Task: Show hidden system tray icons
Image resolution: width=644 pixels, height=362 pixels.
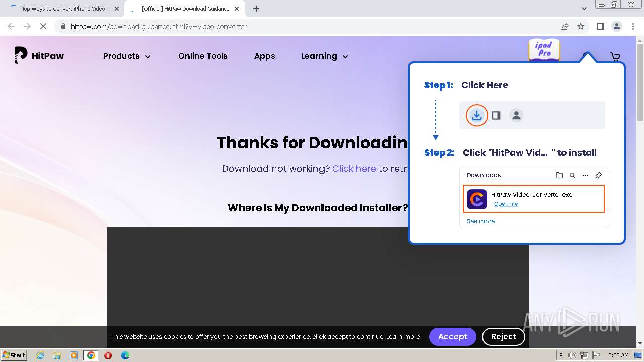Action: [561, 355]
